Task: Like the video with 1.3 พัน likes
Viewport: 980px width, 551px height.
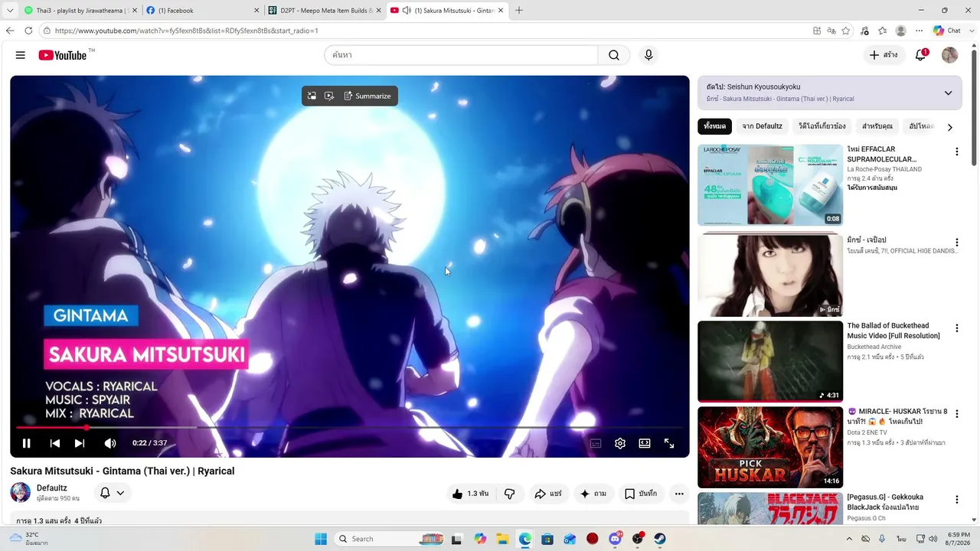Action: click(469, 494)
